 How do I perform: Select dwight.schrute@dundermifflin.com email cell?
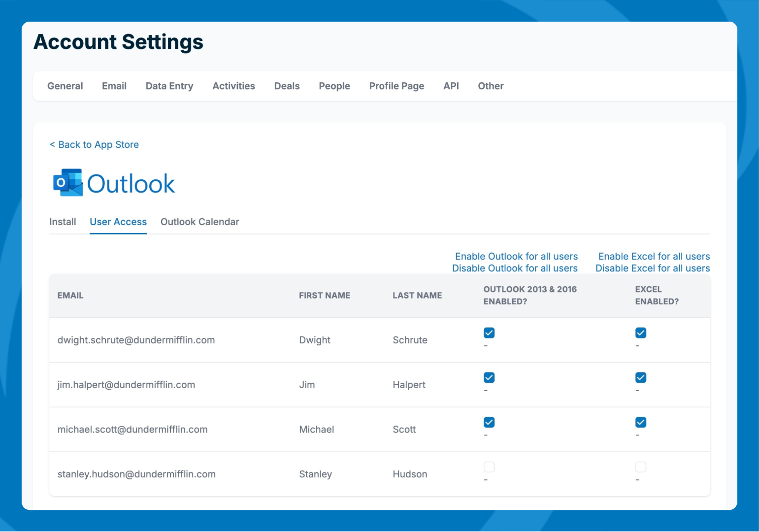pyautogui.click(x=136, y=340)
